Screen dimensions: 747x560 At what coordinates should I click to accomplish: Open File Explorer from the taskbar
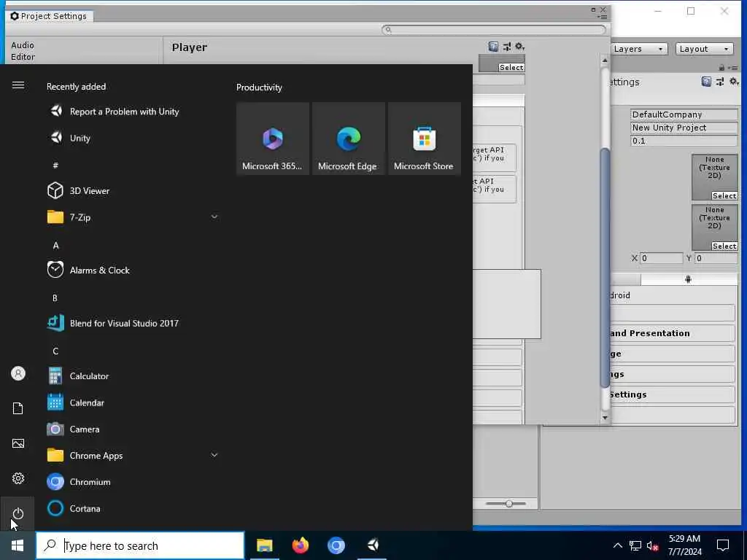(x=264, y=545)
